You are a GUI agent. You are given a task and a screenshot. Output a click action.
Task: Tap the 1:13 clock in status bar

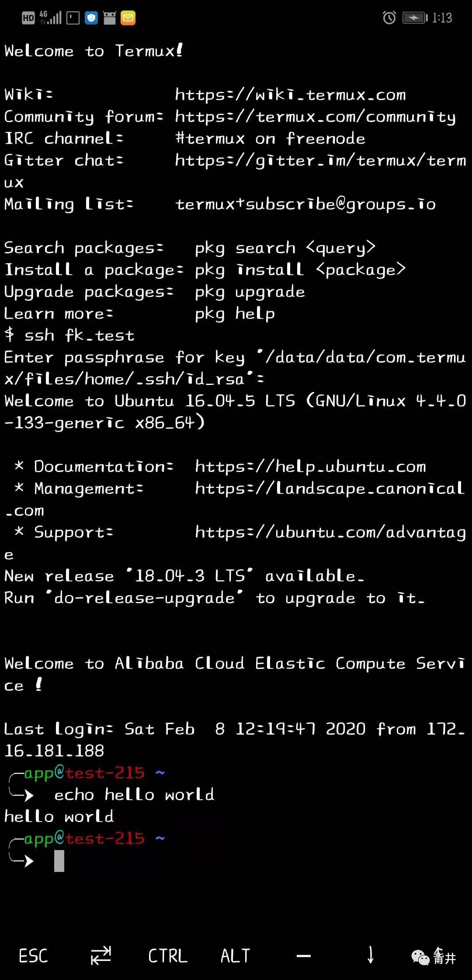(442, 18)
